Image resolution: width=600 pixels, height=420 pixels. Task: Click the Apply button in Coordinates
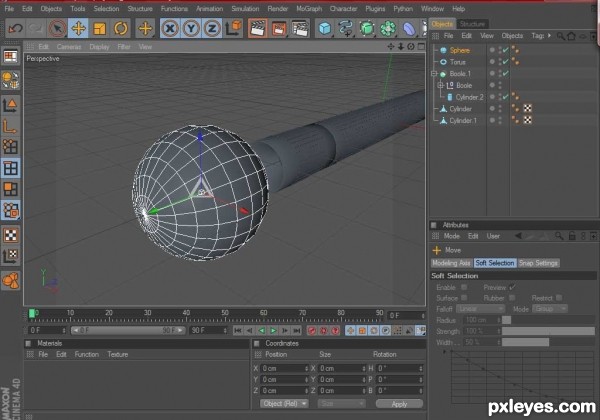399,404
